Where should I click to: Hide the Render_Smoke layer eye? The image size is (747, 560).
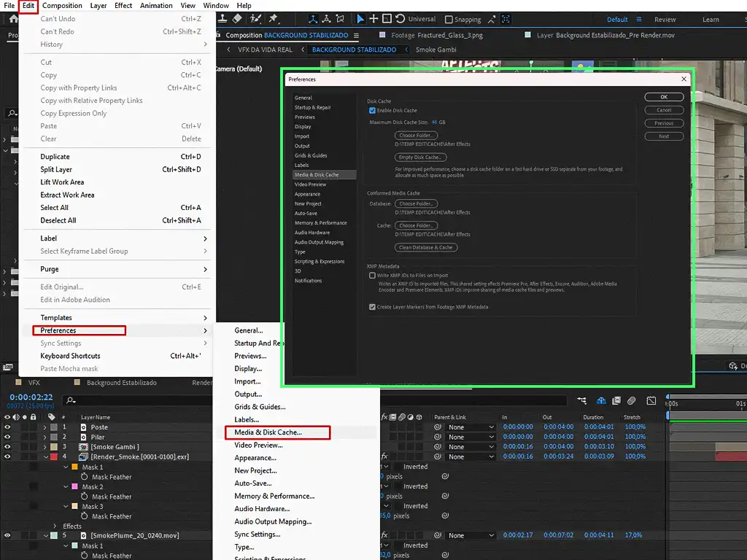point(7,456)
